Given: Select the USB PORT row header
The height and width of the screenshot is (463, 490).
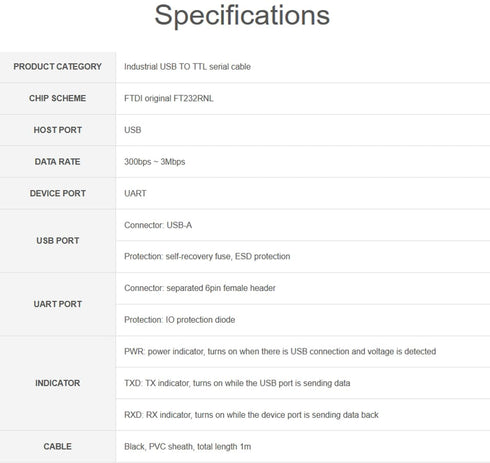Looking at the screenshot, I should click(58, 241).
